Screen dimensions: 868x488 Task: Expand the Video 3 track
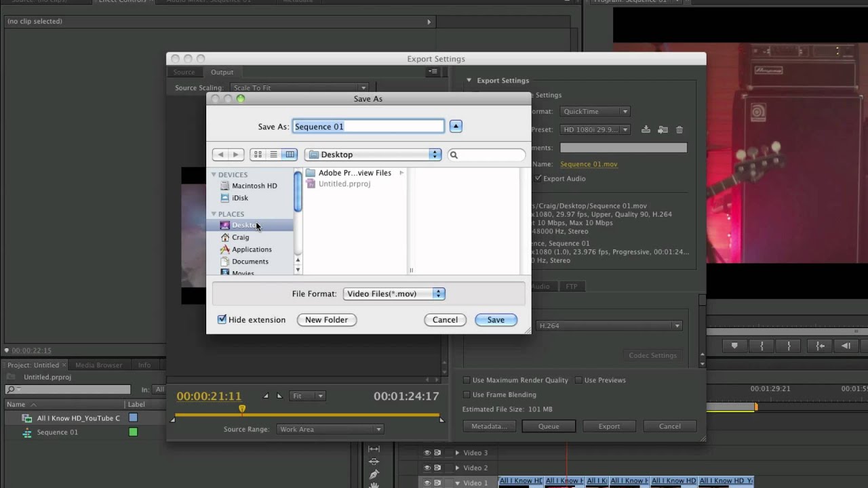click(x=457, y=453)
